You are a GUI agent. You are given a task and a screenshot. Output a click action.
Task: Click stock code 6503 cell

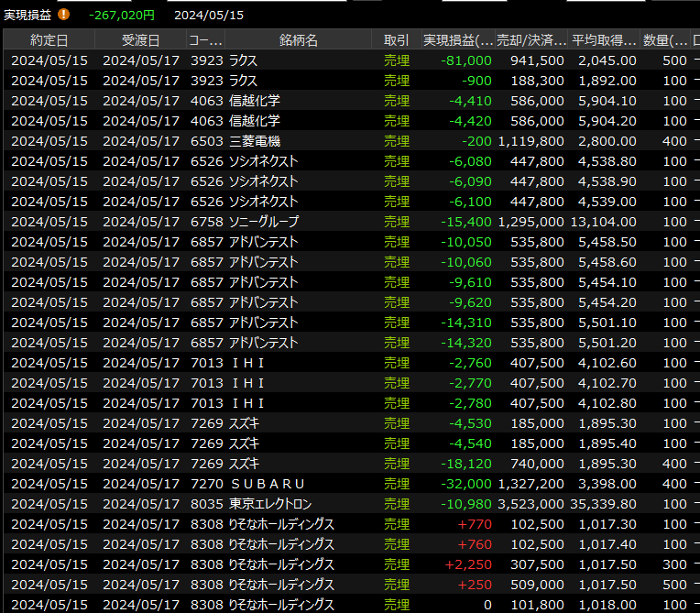[x=206, y=141]
